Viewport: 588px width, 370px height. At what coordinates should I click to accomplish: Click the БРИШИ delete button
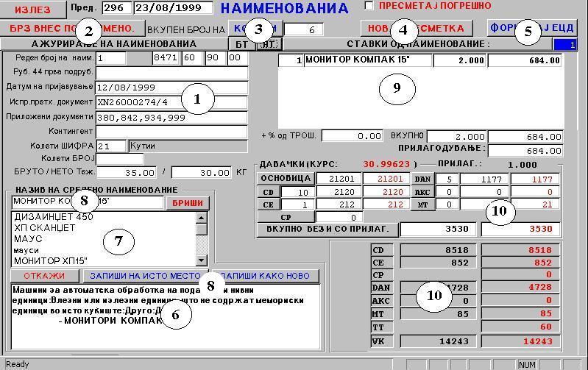click(188, 203)
